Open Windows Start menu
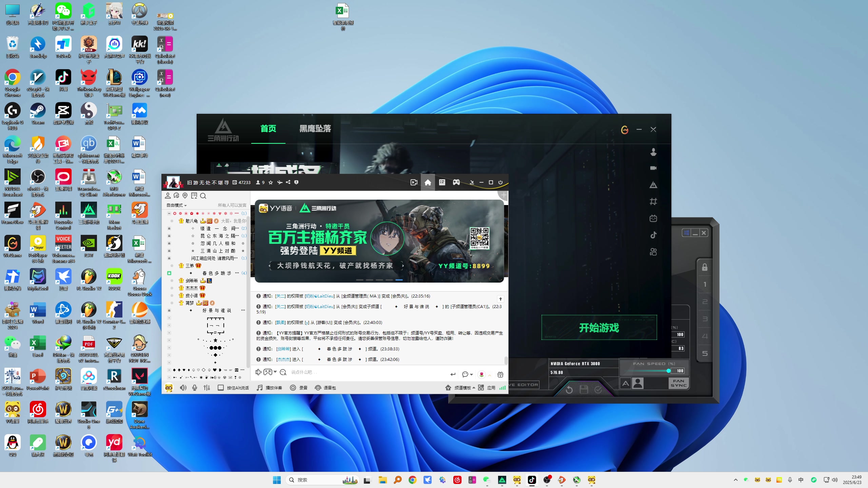This screenshot has height=488, width=868. click(x=277, y=480)
